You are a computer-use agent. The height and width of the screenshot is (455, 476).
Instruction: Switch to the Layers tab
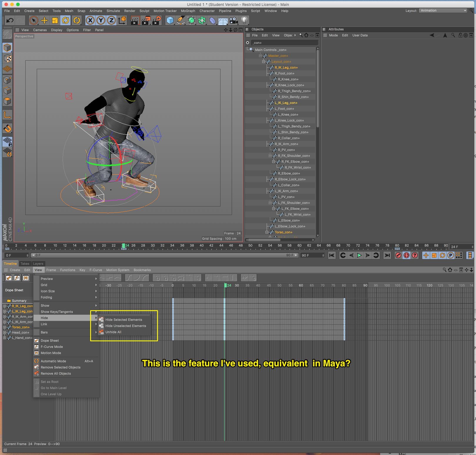[x=38, y=264]
